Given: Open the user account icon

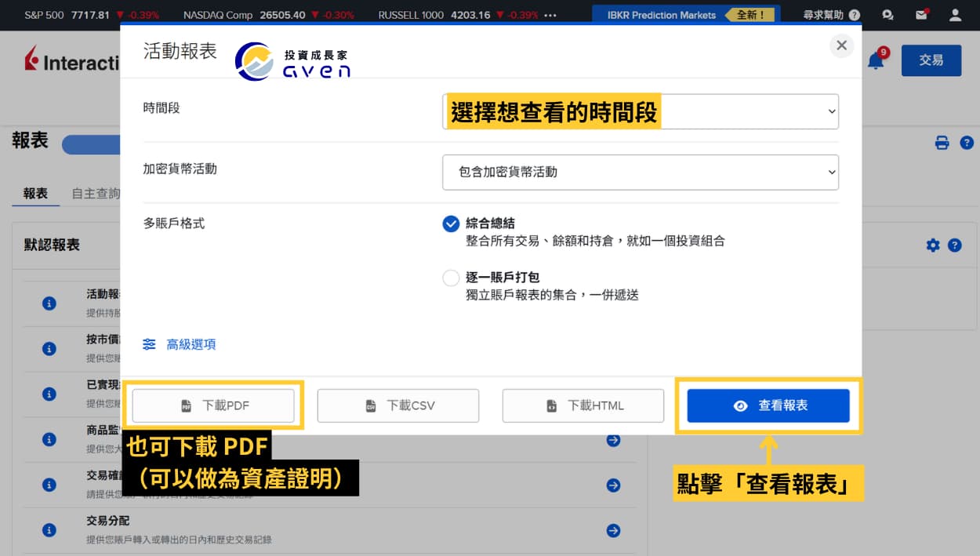Looking at the screenshot, I should 955,14.
